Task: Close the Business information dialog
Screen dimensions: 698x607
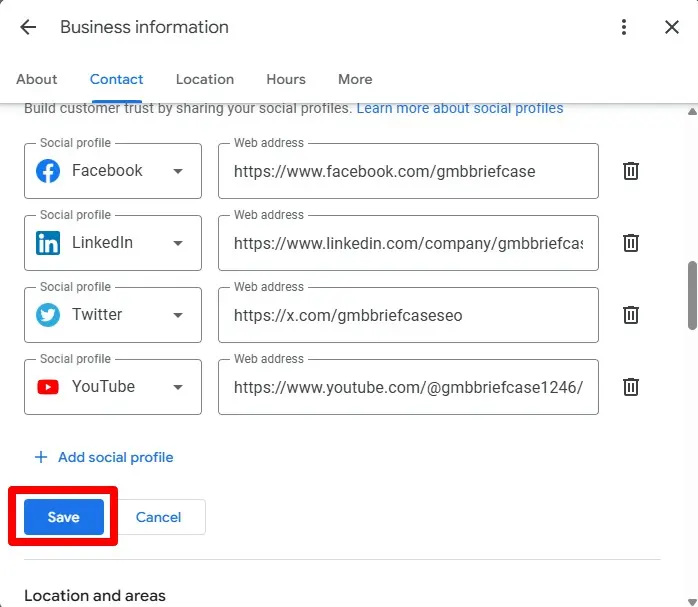Action: [x=672, y=27]
